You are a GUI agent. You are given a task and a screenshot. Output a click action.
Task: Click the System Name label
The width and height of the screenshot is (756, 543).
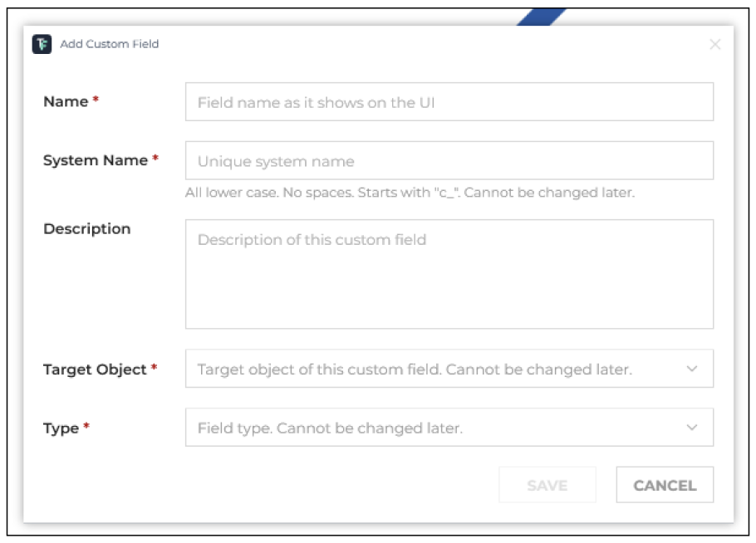tap(96, 160)
